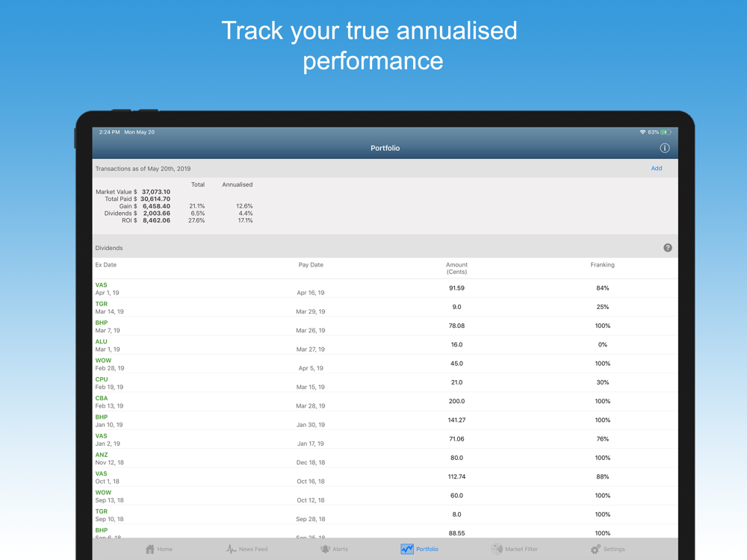Click pay date Apr 16, 19
Viewport: 747px width, 560px height.
[x=311, y=293]
